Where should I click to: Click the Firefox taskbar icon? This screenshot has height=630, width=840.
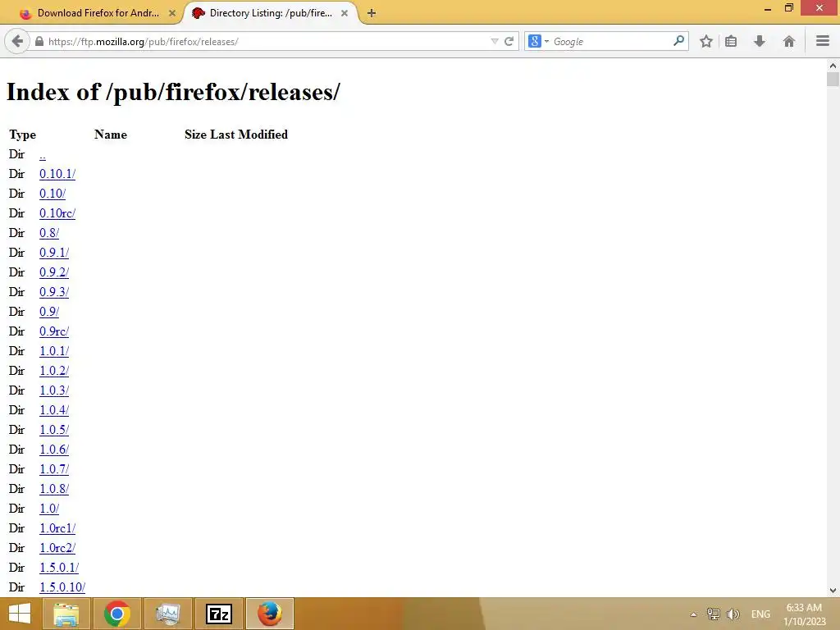pyautogui.click(x=270, y=614)
